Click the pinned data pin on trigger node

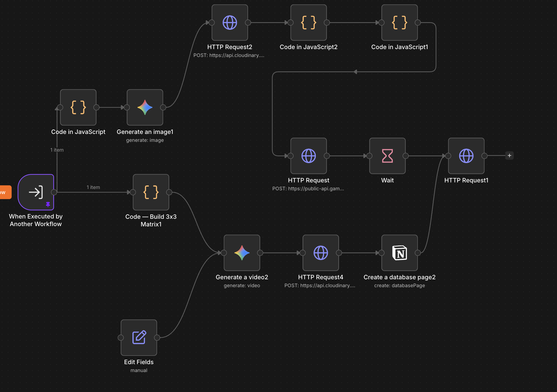tap(48, 204)
